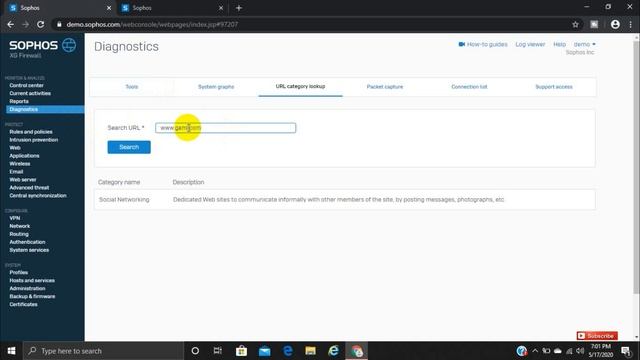Click the Social Networking category cell
The height and width of the screenshot is (360, 640).
coord(124,200)
